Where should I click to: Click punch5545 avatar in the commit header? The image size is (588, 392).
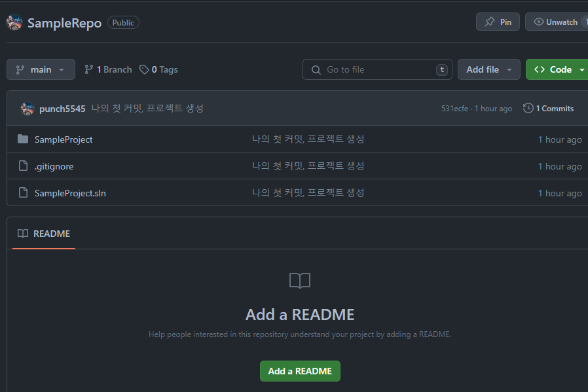(x=28, y=109)
